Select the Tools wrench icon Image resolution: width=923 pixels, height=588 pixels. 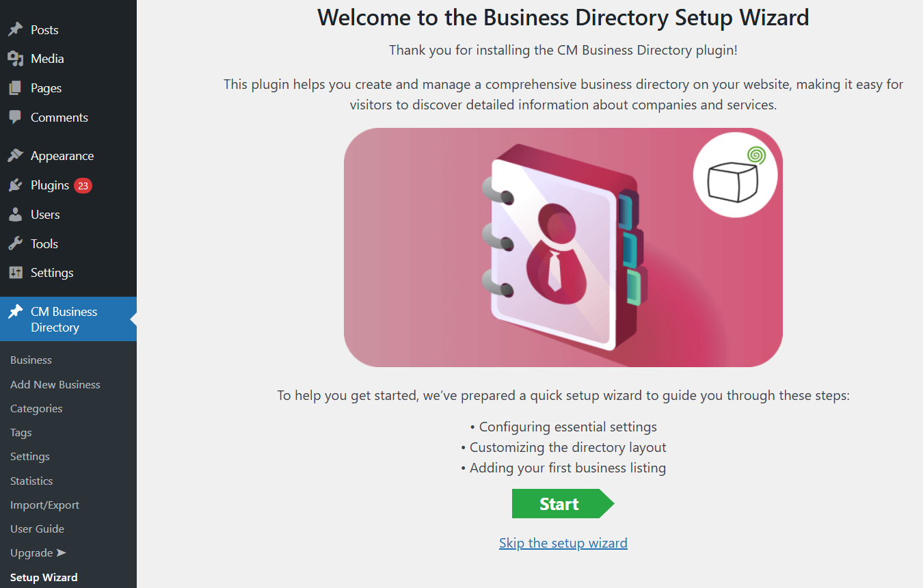point(15,243)
